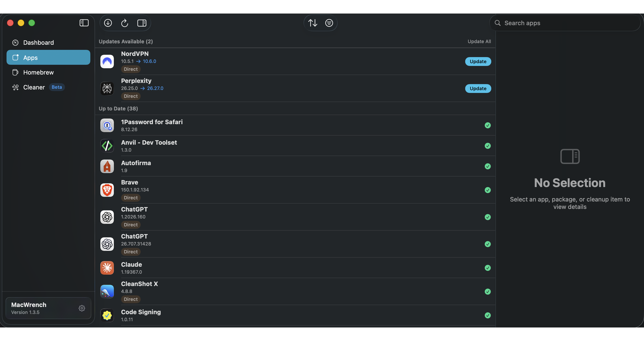Select 1Password for Safari row name
The image size is (644, 341).
coord(152,122)
